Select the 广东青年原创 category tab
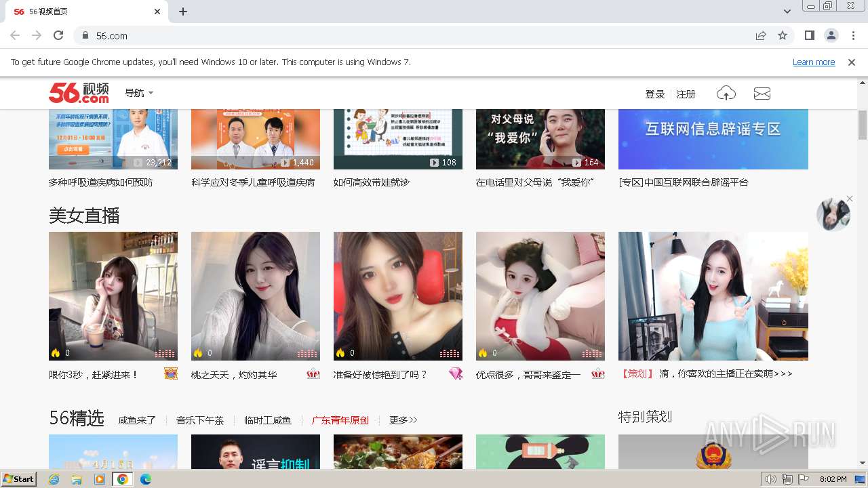 coord(340,420)
